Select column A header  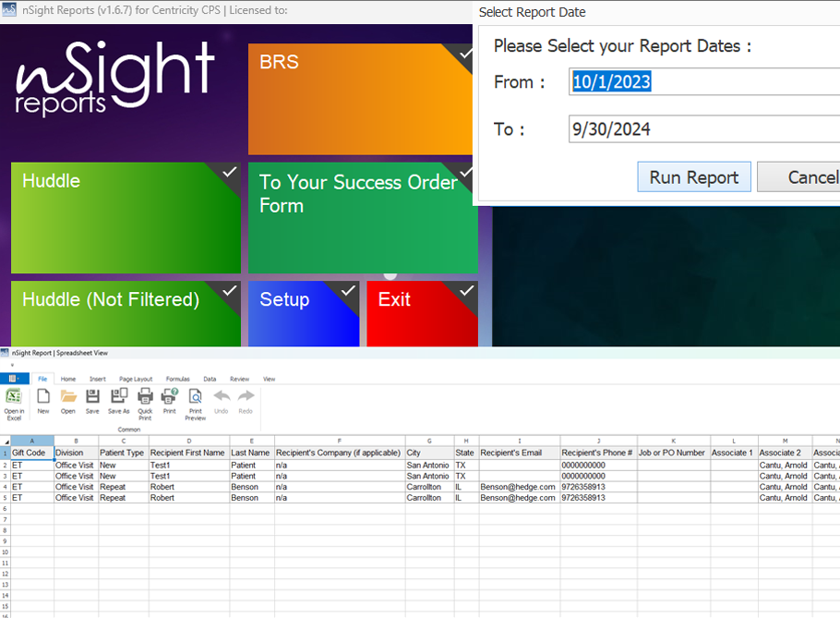pyautogui.click(x=32, y=442)
